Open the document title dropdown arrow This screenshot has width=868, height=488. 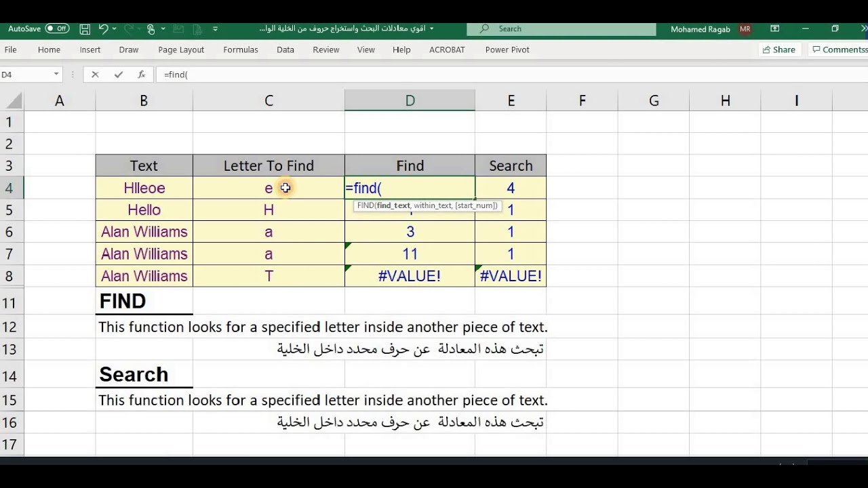[432, 28]
